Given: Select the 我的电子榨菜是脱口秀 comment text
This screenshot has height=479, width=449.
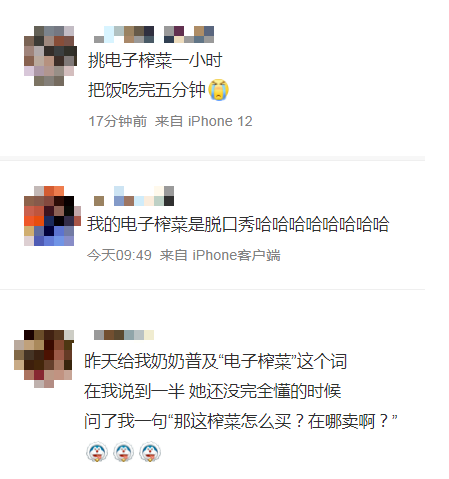Looking at the screenshot, I should [x=171, y=224].
